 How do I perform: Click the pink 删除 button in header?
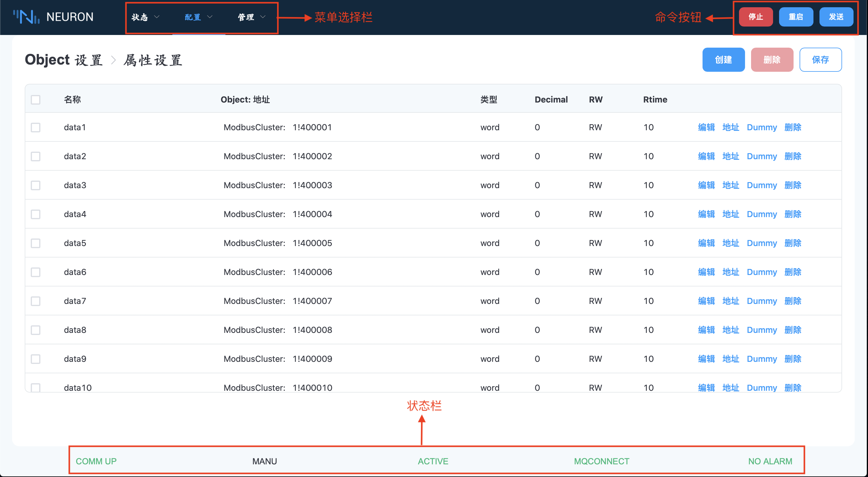pyautogui.click(x=772, y=60)
